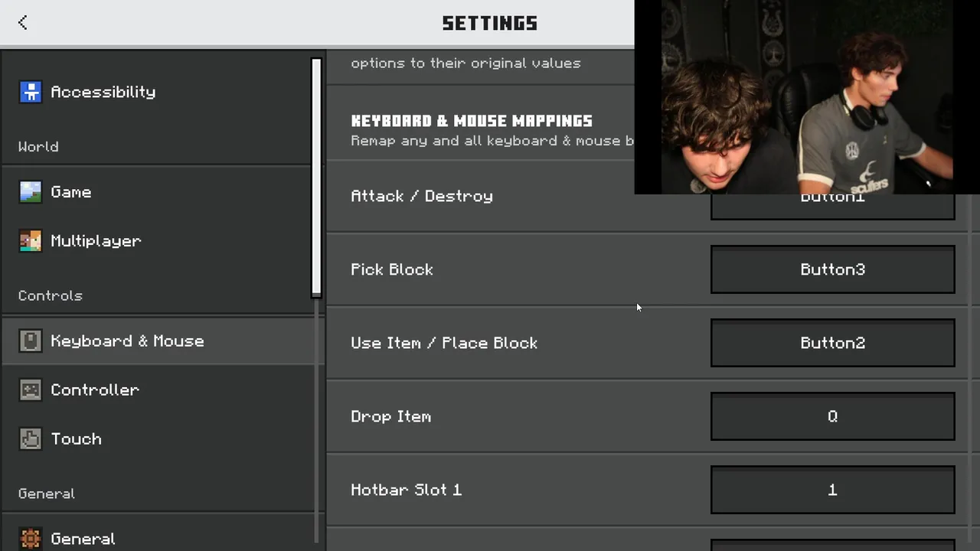Click the streamer webcam overlay
This screenshot has width=980, height=551.
pyautogui.click(x=806, y=97)
